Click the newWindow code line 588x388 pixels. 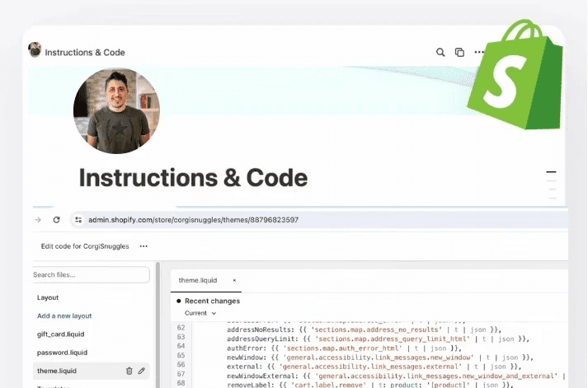pyautogui.click(x=380, y=358)
